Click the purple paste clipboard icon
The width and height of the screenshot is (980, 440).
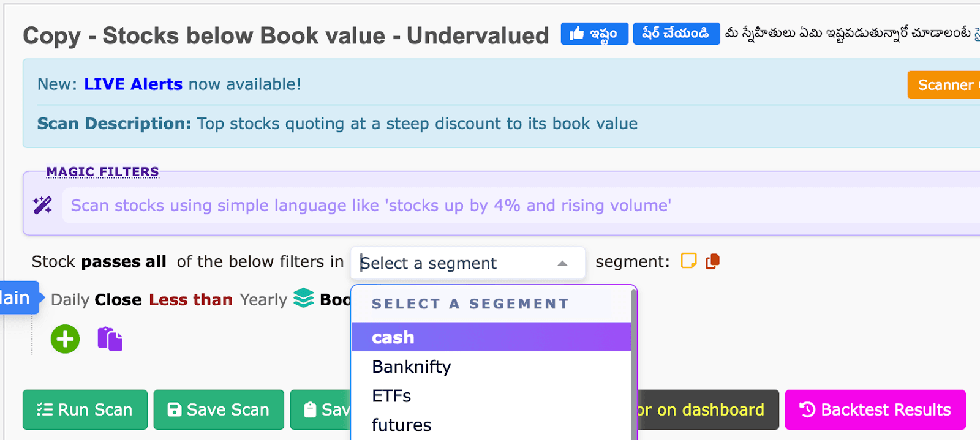coord(110,339)
